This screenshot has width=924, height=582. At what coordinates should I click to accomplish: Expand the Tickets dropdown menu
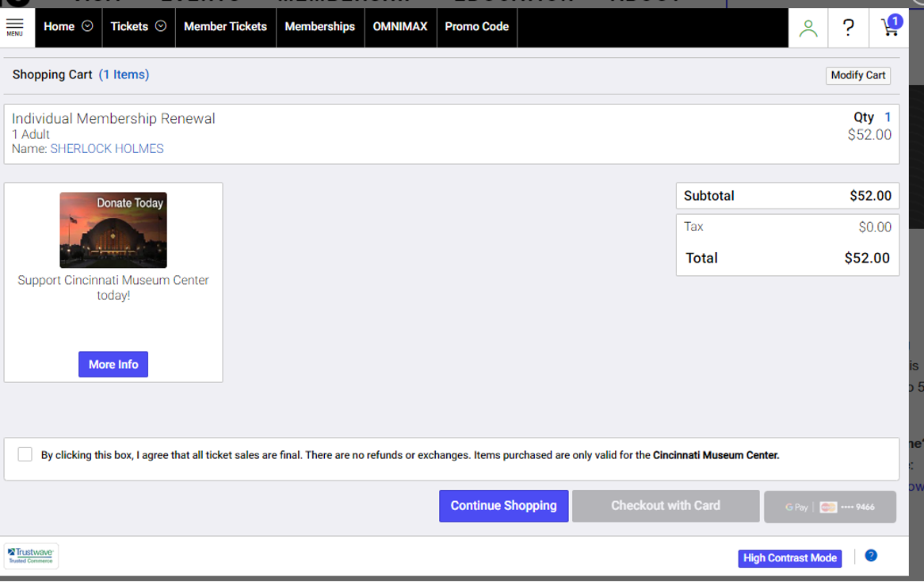coord(138,26)
